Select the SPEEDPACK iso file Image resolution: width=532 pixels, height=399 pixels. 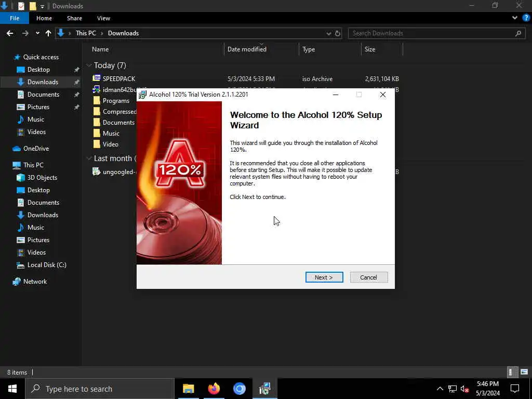tap(119, 79)
